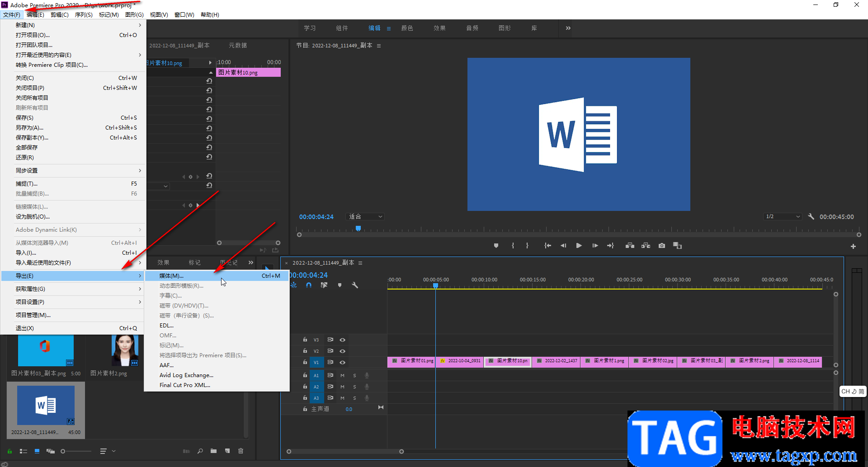Toggle lock on track V1
This screenshot has height=467, width=868.
[305, 362]
